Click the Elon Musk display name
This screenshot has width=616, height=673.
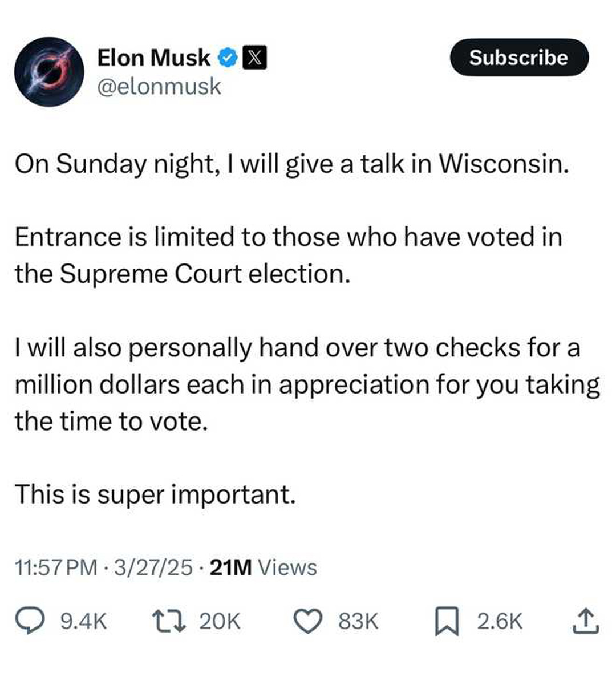tap(153, 56)
